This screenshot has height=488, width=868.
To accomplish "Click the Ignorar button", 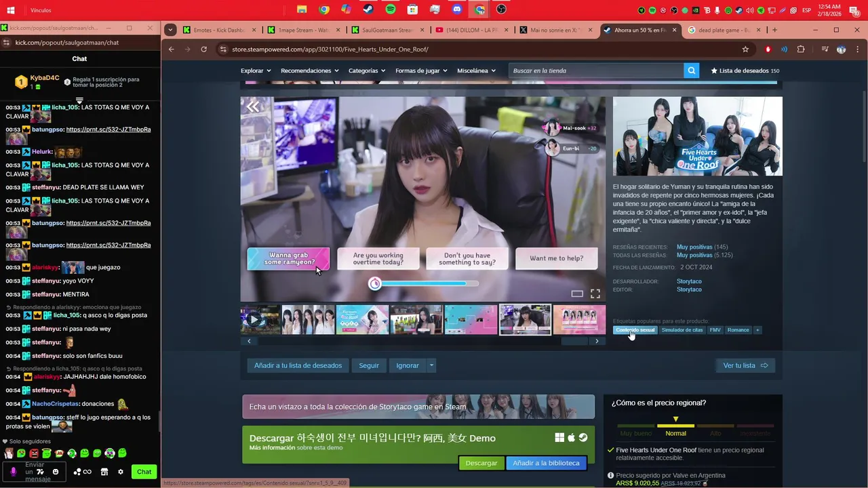I will tap(408, 365).
